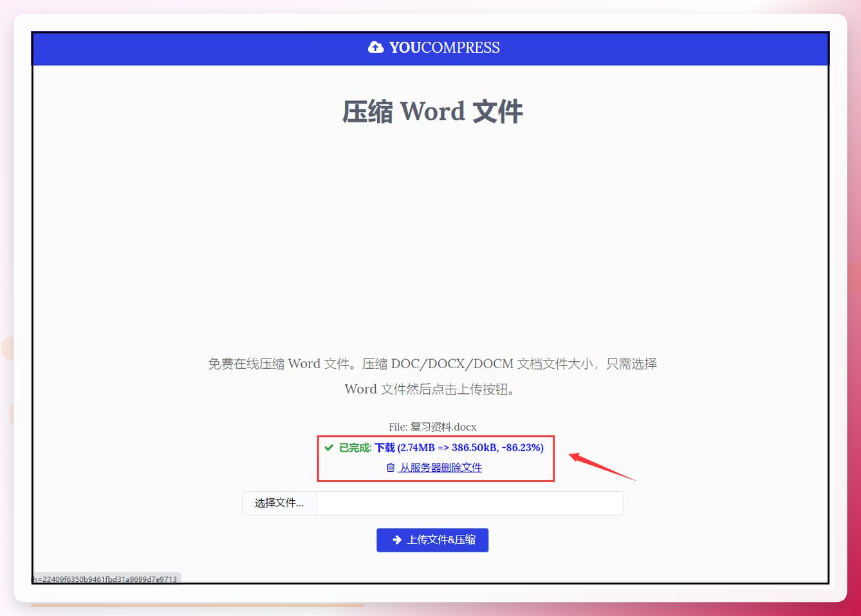The width and height of the screenshot is (861, 616).
Task: Open the YOUCOMPRESS home link text
Action: coord(444,48)
